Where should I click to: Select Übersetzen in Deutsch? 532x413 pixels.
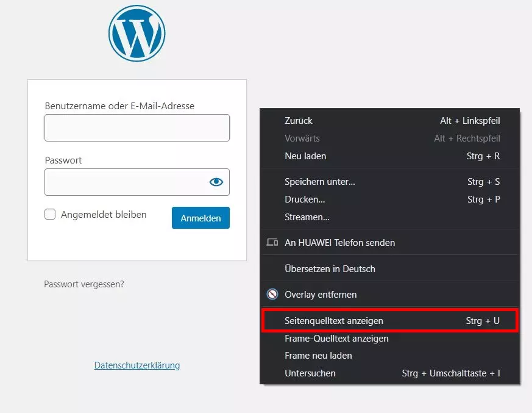(x=389, y=268)
